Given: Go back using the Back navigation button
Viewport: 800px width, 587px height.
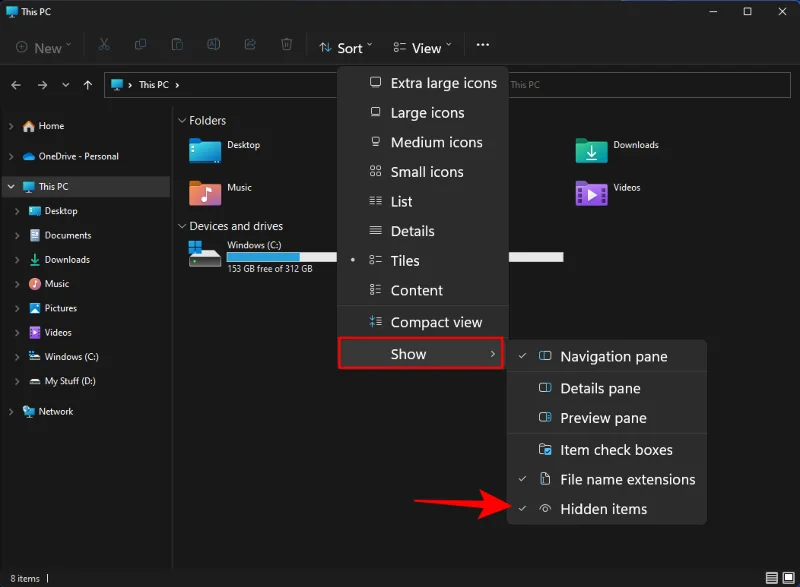Looking at the screenshot, I should coord(15,85).
